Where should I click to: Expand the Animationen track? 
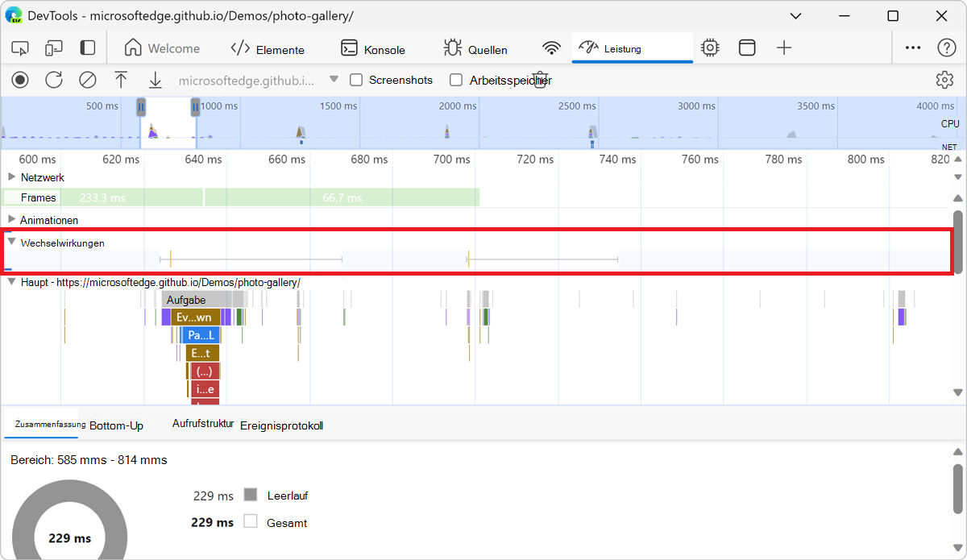11,219
